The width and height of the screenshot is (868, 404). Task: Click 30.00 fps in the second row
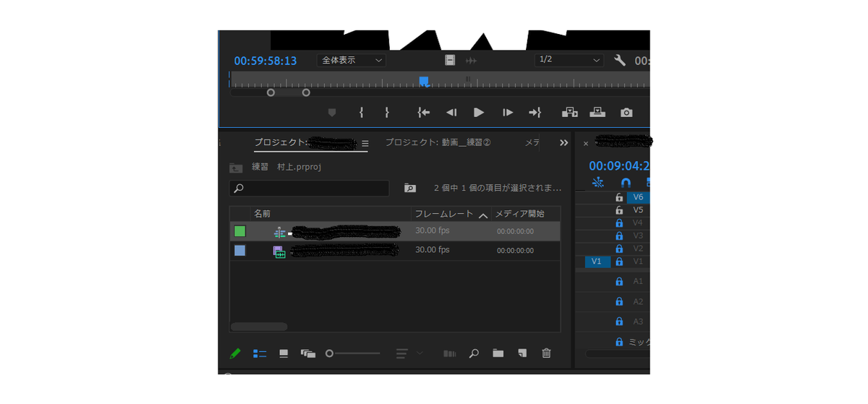(433, 250)
